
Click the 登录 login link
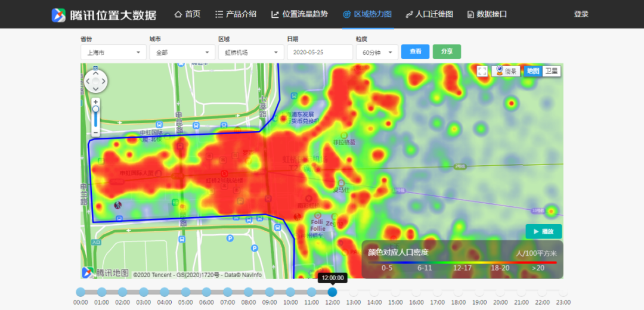click(x=581, y=14)
